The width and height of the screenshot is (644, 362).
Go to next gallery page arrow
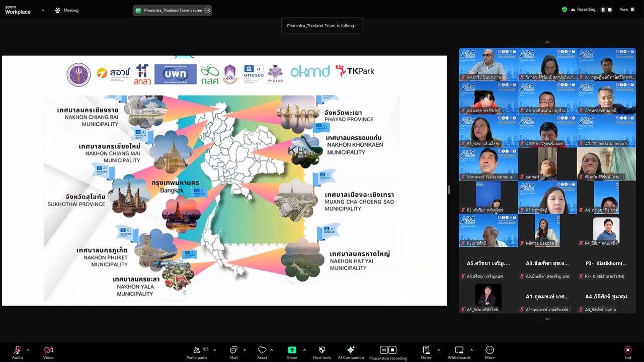(547, 319)
